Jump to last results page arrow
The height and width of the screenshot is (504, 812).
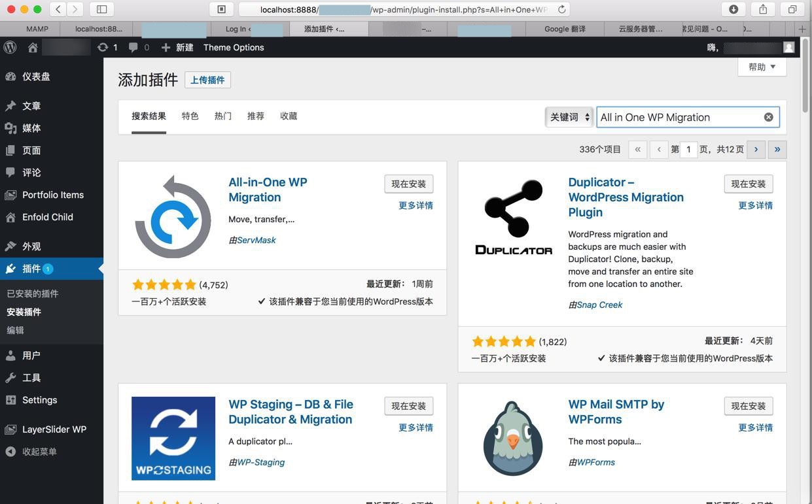pos(777,149)
